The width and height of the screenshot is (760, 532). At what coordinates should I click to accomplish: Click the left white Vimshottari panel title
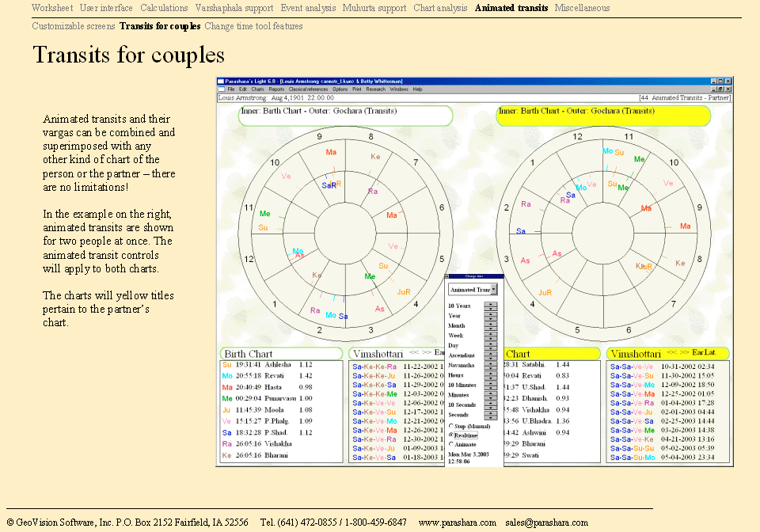click(378, 354)
